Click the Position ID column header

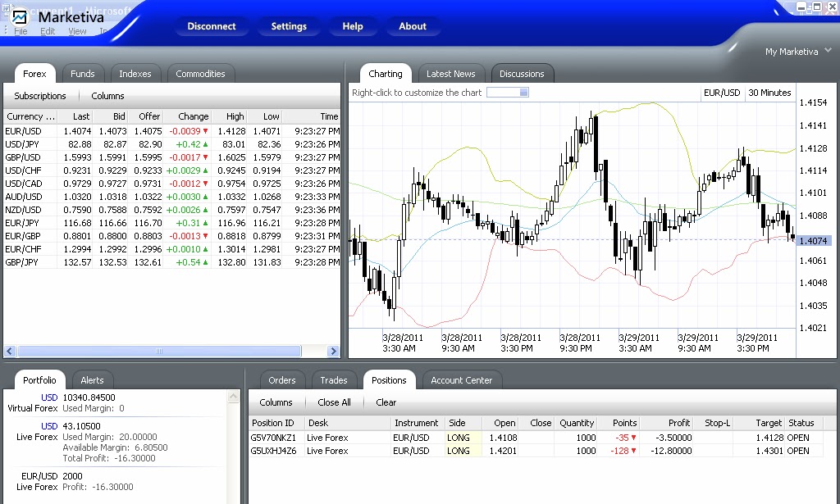point(276,423)
